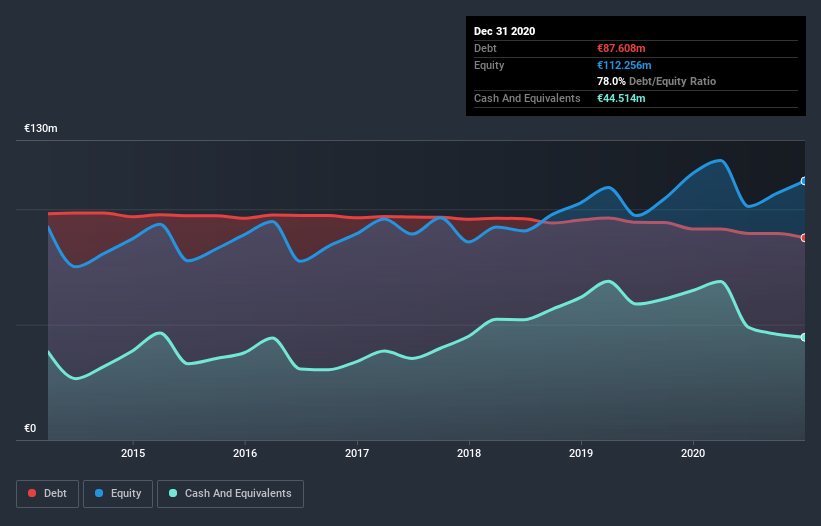Click the €130m y-axis label
821x526 pixels.
click(41, 128)
